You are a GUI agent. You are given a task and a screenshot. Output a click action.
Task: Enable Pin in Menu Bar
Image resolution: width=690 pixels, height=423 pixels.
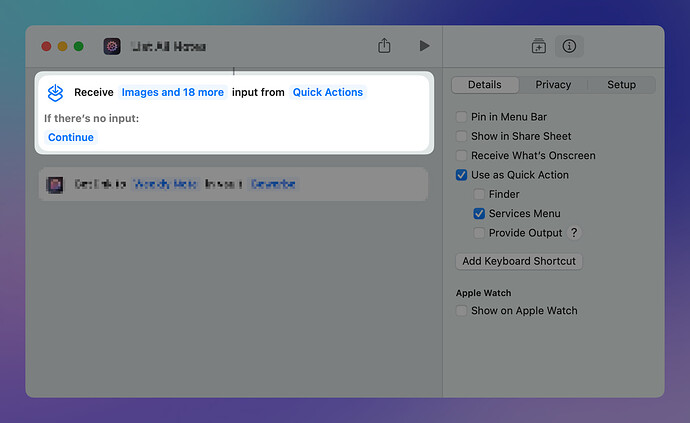pyautogui.click(x=461, y=117)
